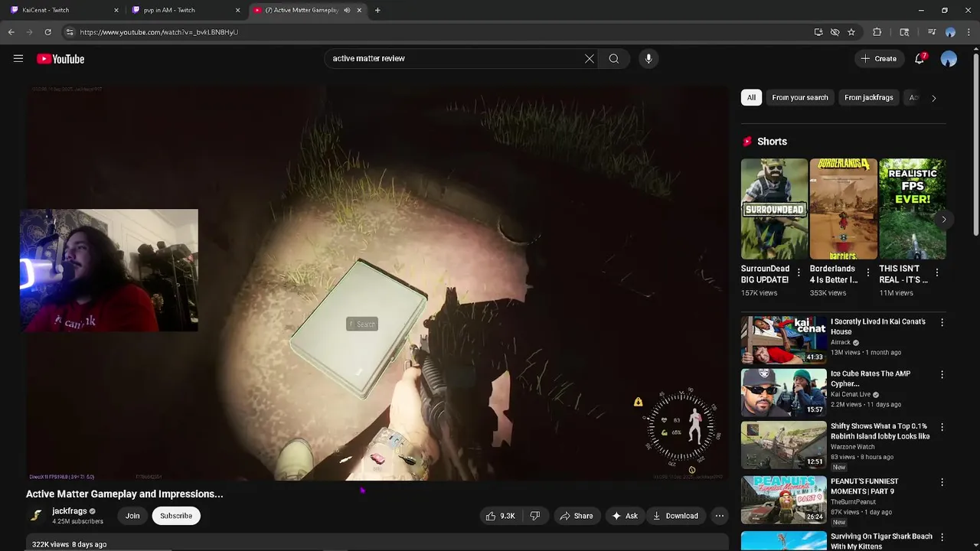Screen dimensions: 980x551
Task: Open options for Ice Cube Rates video
Action: click(x=942, y=375)
